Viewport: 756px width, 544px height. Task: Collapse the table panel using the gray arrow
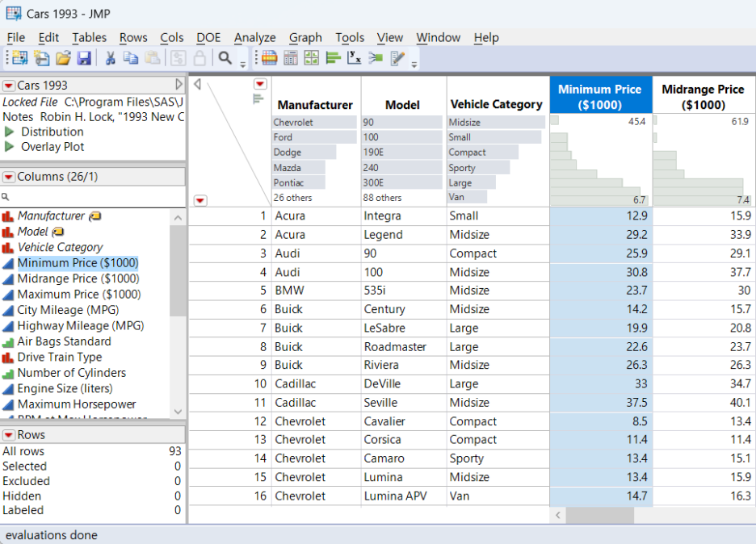tap(178, 85)
